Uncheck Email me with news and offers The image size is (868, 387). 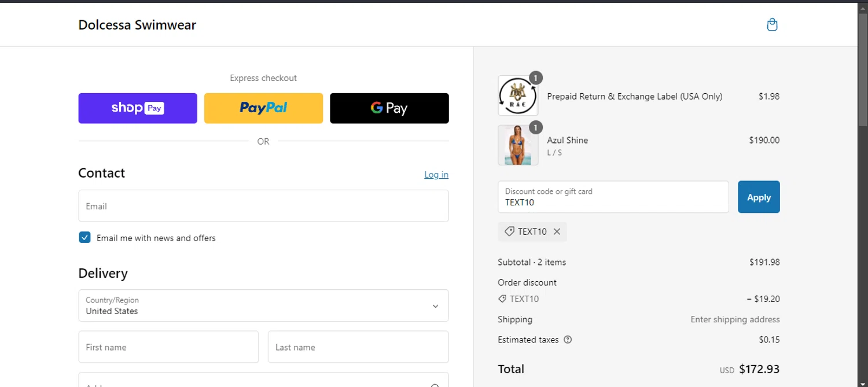85,237
